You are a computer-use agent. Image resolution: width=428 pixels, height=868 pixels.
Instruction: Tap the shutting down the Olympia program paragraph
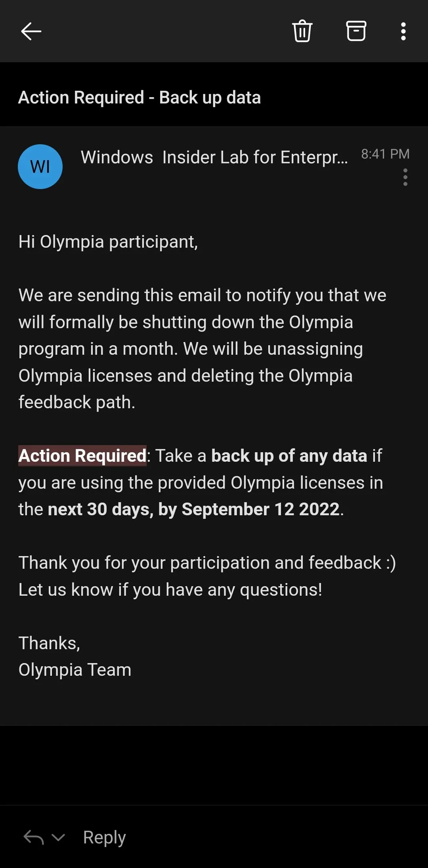point(202,349)
